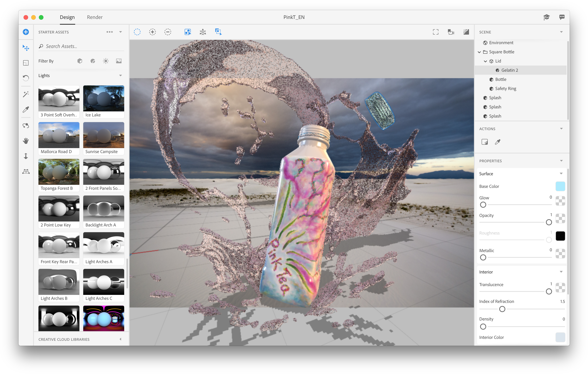This screenshot has width=588, height=374.
Task: Filter assets by Materials
Action: pos(93,61)
